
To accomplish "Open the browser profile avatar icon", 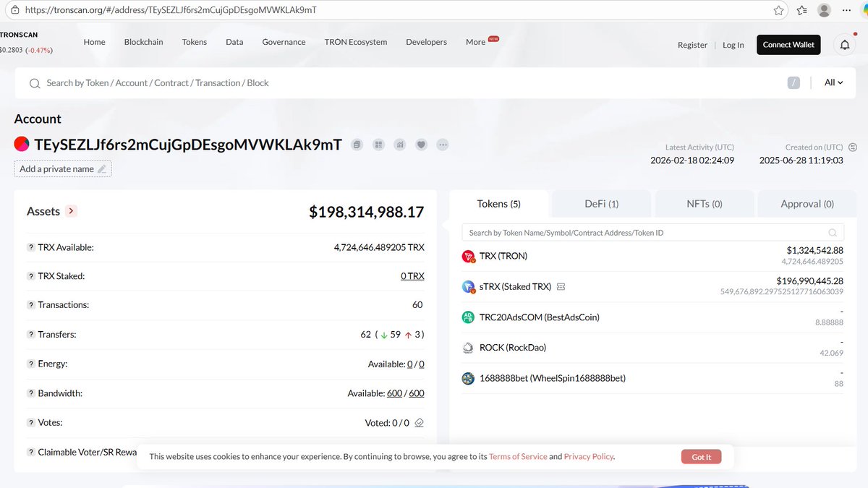I will (824, 10).
